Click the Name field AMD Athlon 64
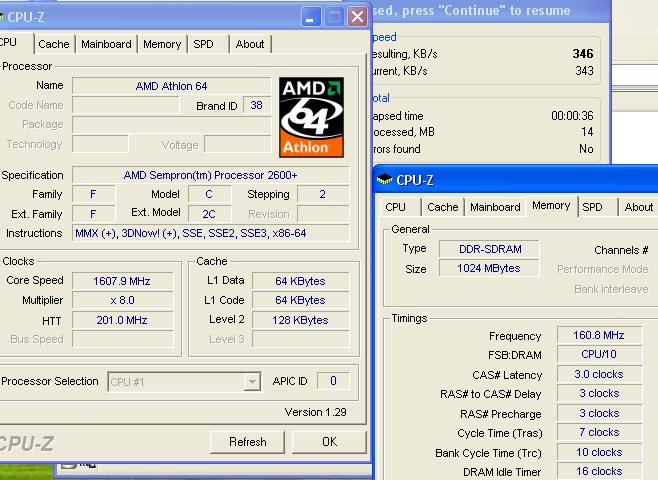This screenshot has width=658, height=480. [171, 86]
